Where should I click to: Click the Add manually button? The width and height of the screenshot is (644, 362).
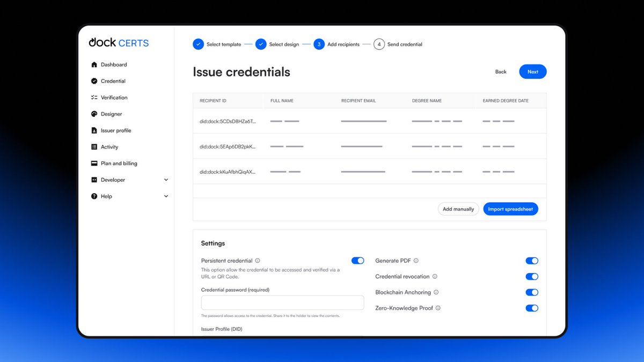(458, 209)
